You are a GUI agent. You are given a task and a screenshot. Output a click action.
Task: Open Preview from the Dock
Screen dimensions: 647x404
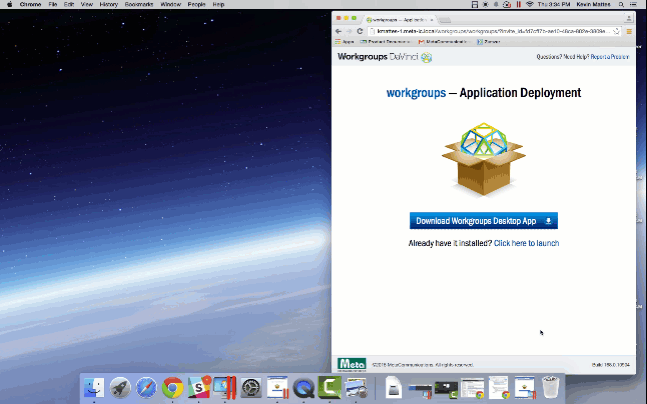tap(356, 388)
